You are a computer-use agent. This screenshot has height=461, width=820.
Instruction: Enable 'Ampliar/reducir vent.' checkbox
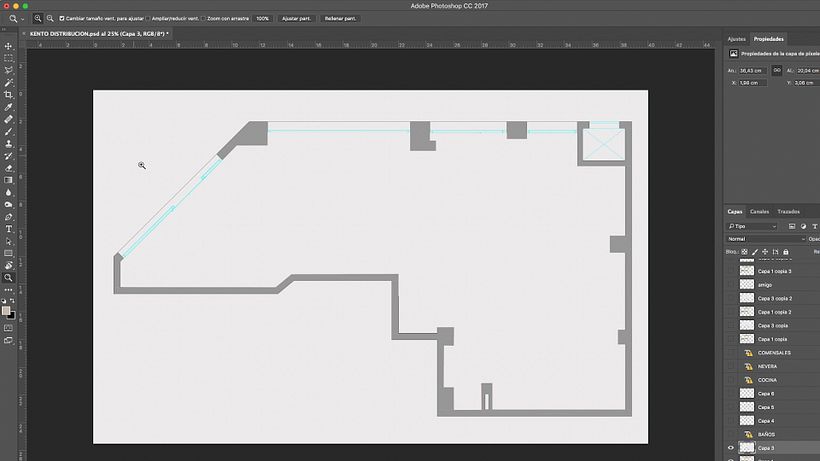pos(148,18)
